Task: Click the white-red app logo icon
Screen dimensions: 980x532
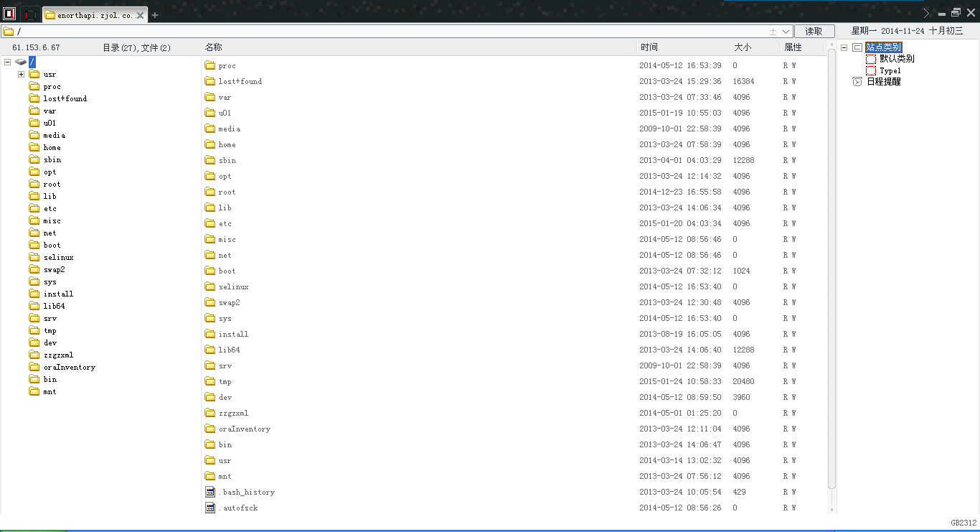Action: [x=9, y=13]
